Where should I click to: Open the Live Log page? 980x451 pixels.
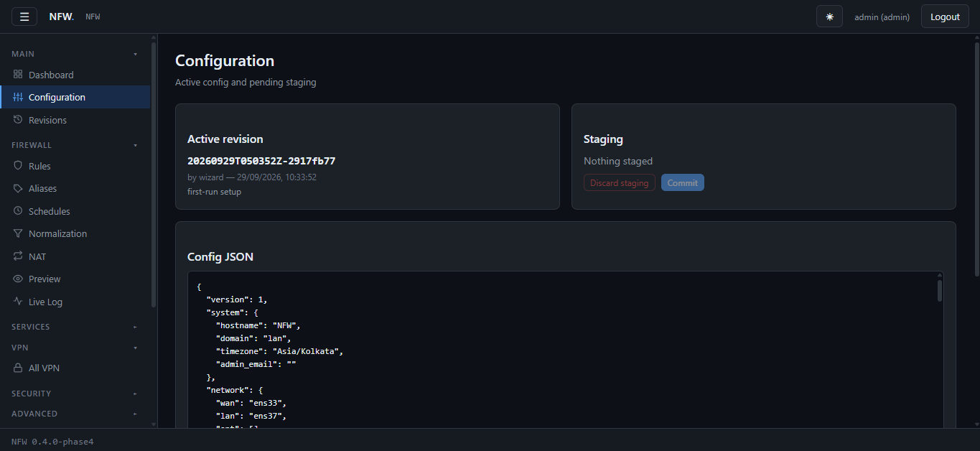75,302
